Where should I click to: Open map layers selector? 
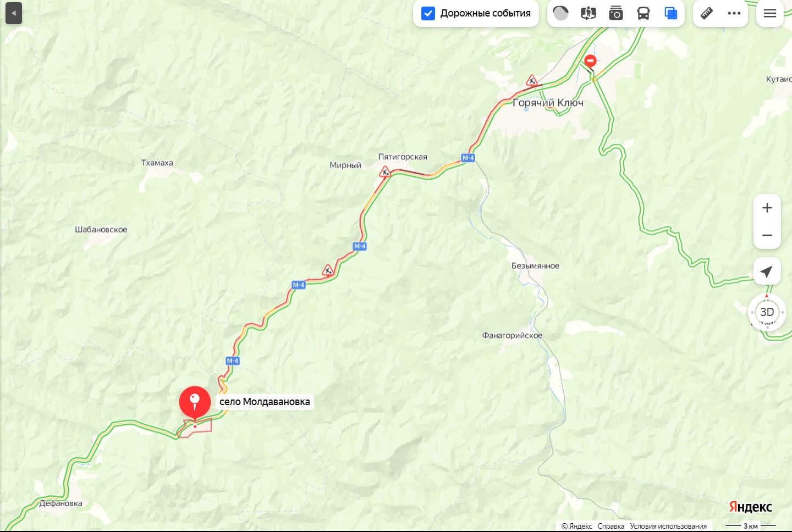point(671,13)
